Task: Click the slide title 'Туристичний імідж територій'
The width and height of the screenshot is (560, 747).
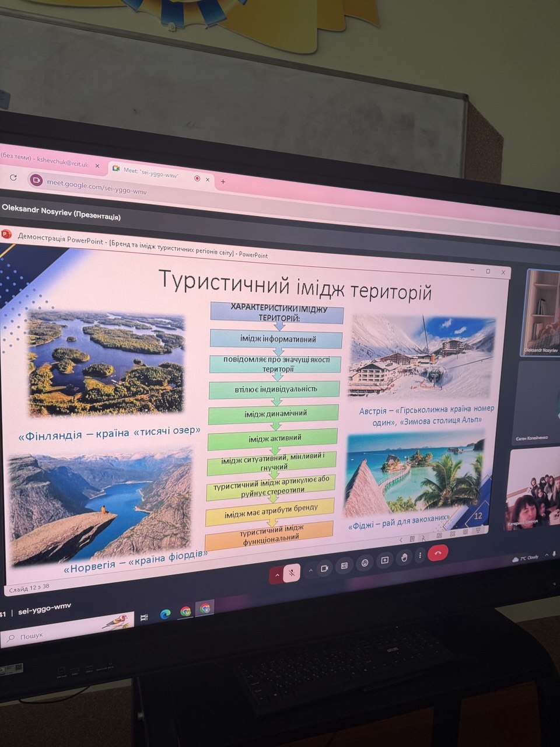Action: point(295,286)
